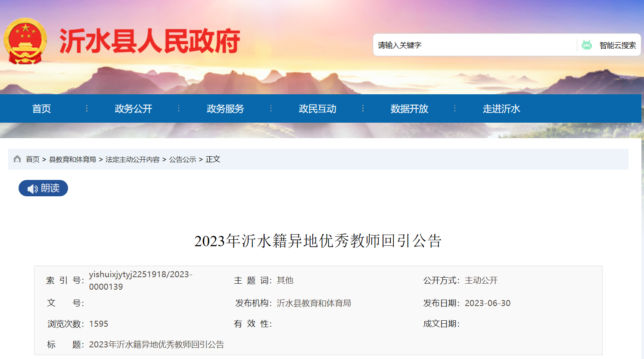Open the 数据开放 navigation menu

pyautogui.click(x=409, y=109)
